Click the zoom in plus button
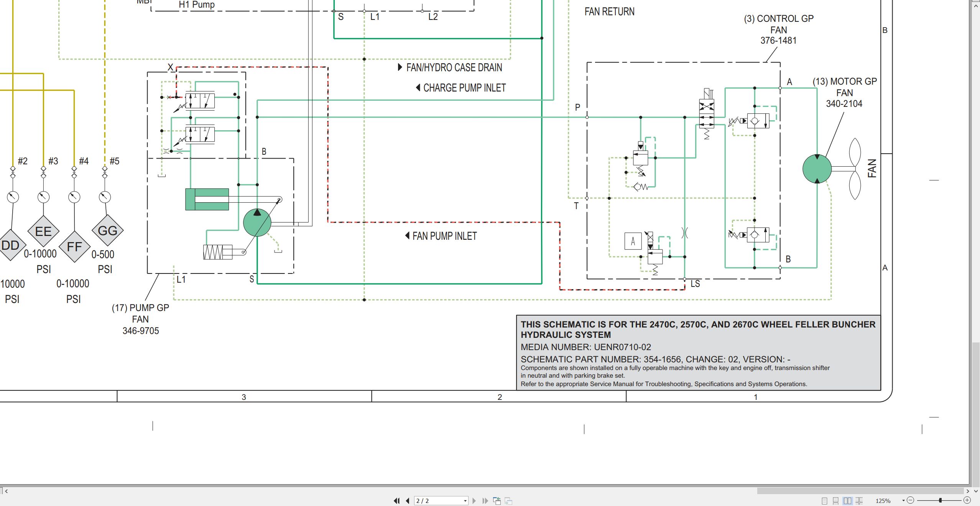Viewport: 980px width, 506px height. point(967,500)
